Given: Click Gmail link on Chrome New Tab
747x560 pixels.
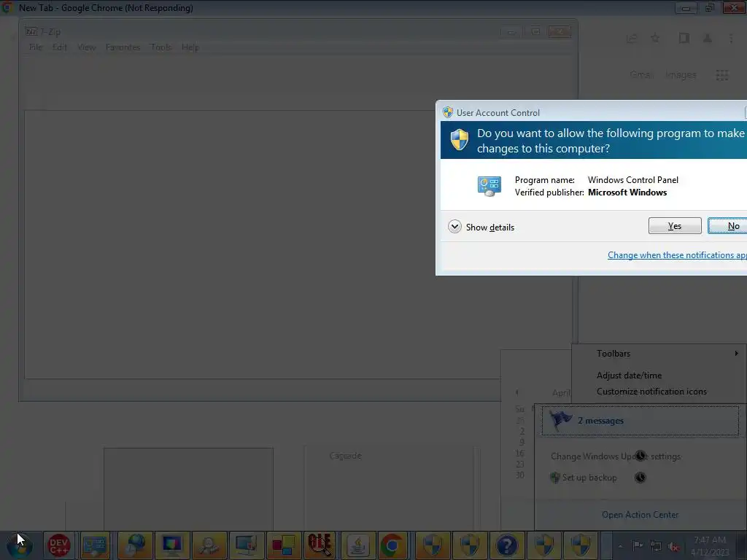Looking at the screenshot, I should pyautogui.click(x=642, y=75).
